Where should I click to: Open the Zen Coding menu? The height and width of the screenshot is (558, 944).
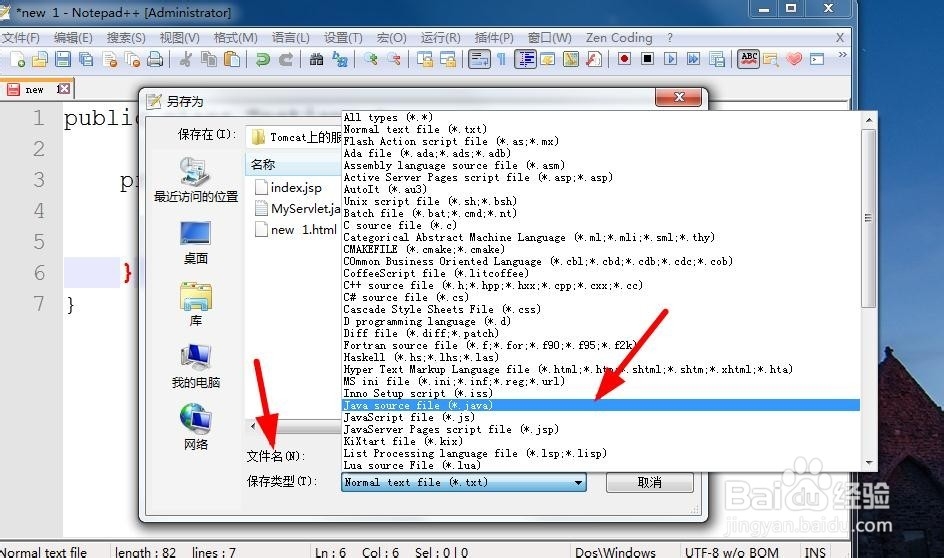[x=619, y=38]
